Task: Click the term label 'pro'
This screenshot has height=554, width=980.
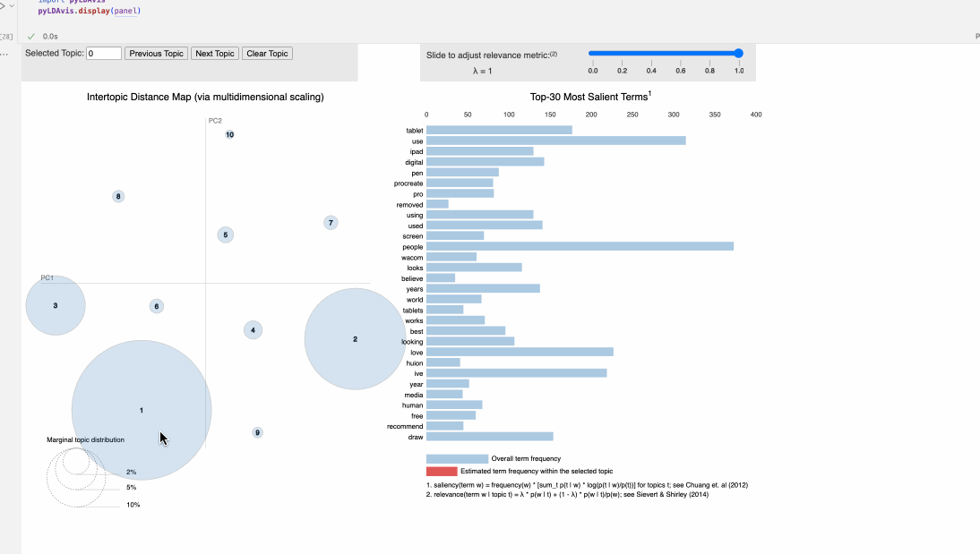Action: pyautogui.click(x=418, y=194)
